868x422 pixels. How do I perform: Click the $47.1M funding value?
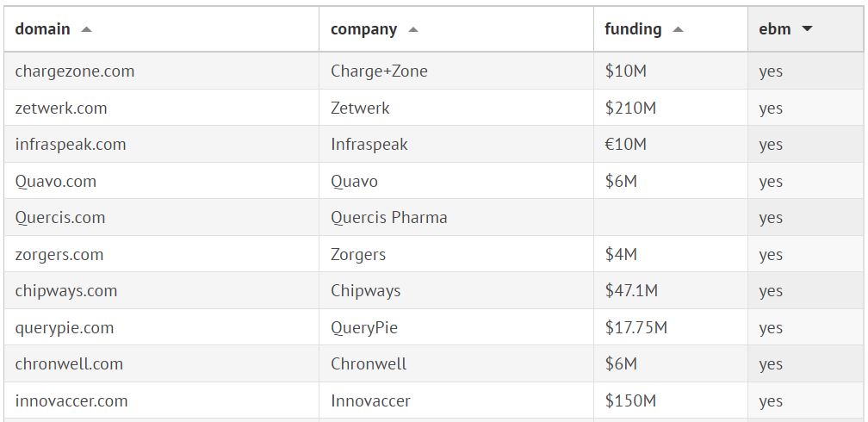click(631, 291)
